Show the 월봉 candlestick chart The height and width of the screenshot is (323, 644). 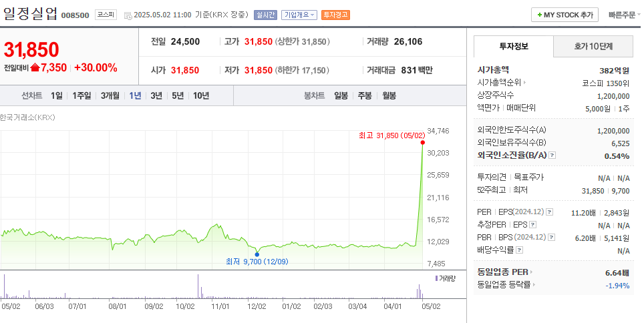pos(389,95)
